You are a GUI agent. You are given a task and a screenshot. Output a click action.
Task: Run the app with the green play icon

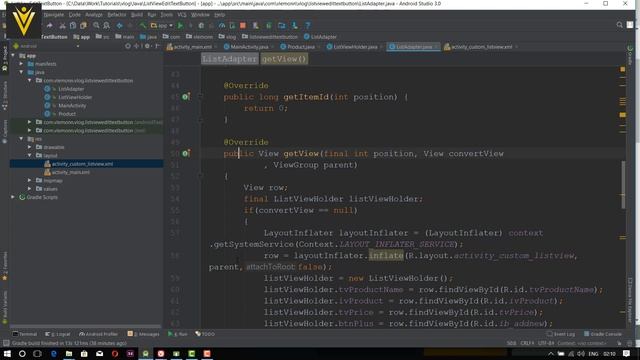[x=180, y=25]
